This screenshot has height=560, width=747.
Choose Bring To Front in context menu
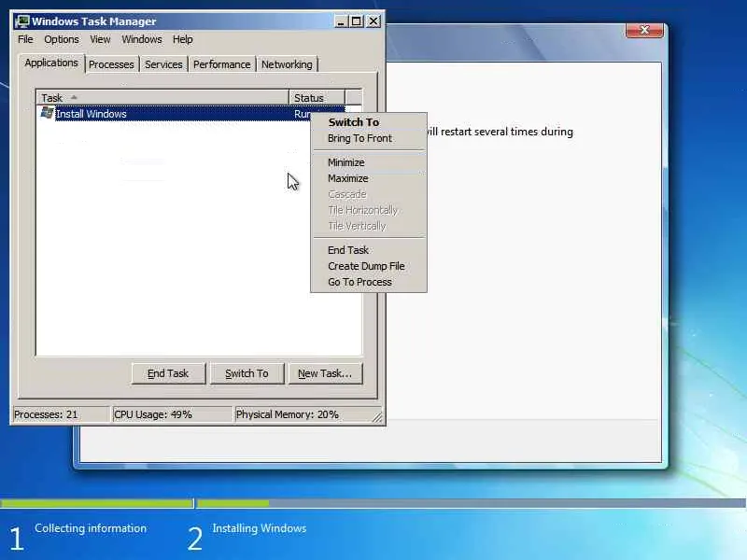click(x=368, y=138)
